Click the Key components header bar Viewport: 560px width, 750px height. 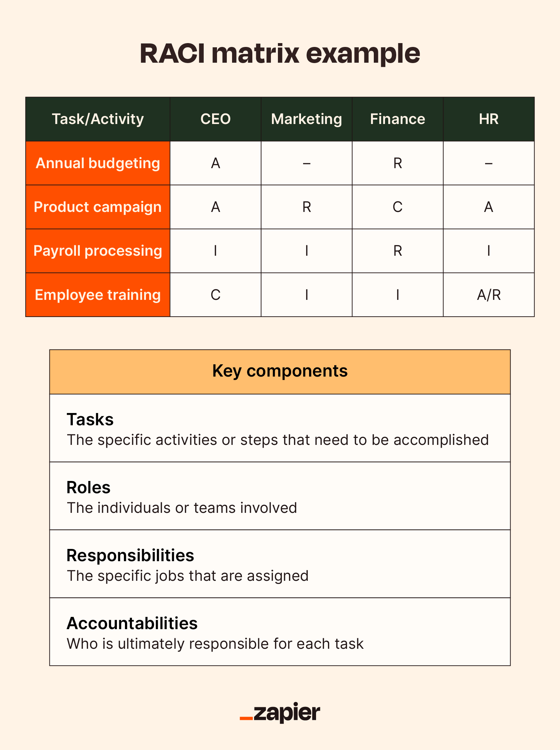click(x=280, y=371)
